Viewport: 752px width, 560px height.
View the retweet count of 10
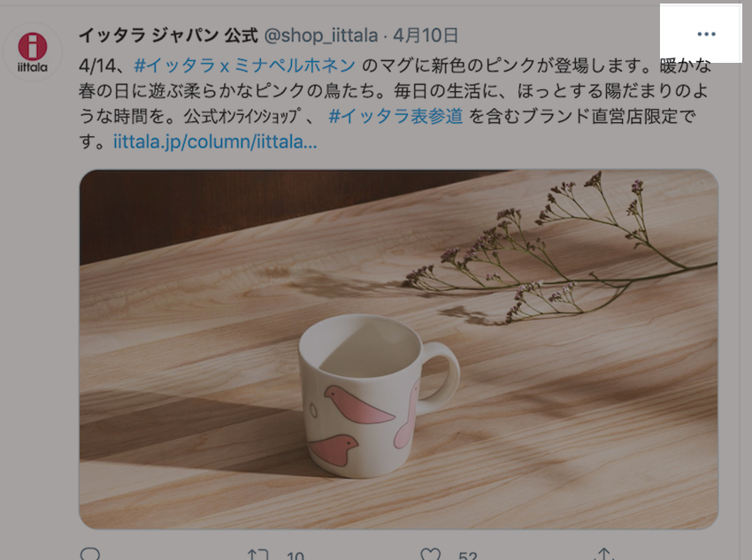click(295, 556)
